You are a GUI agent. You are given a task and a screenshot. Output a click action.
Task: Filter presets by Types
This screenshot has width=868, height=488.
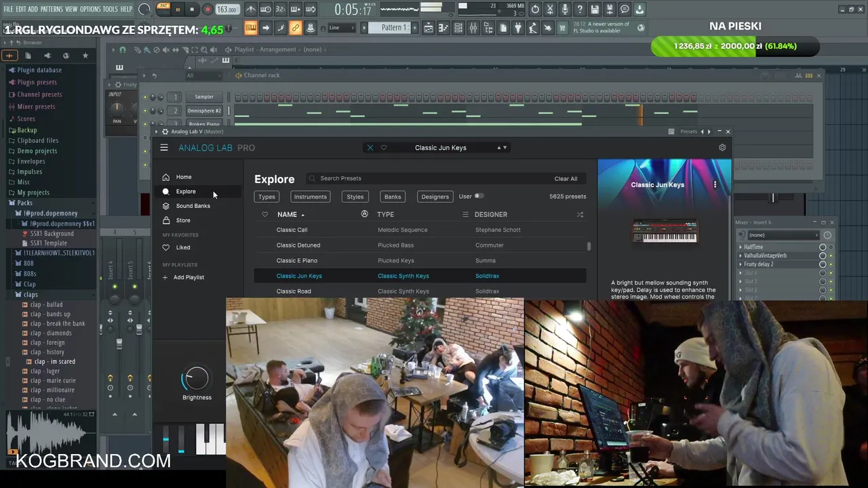267,197
